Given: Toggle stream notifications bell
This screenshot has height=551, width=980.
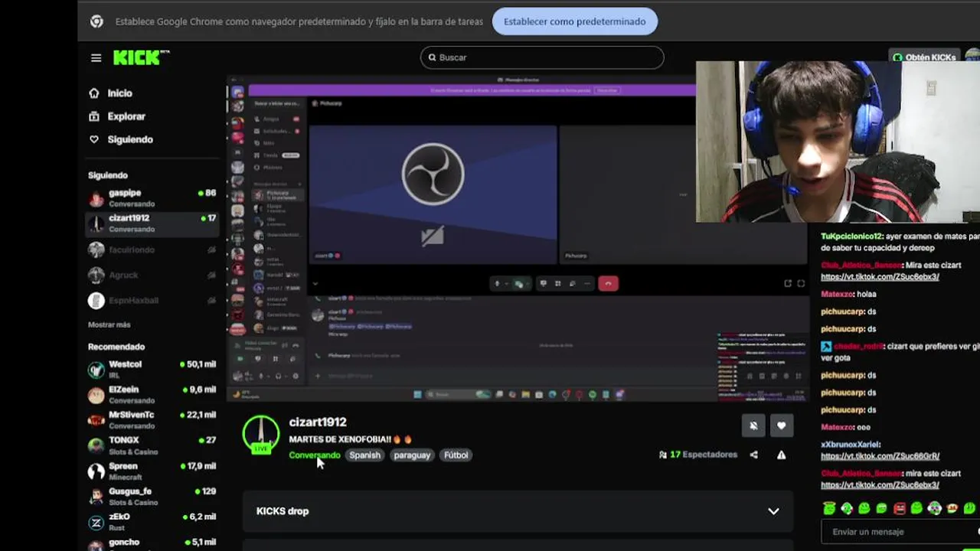Looking at the screenshot, I should pyautogui.click(x=753, y=425).
